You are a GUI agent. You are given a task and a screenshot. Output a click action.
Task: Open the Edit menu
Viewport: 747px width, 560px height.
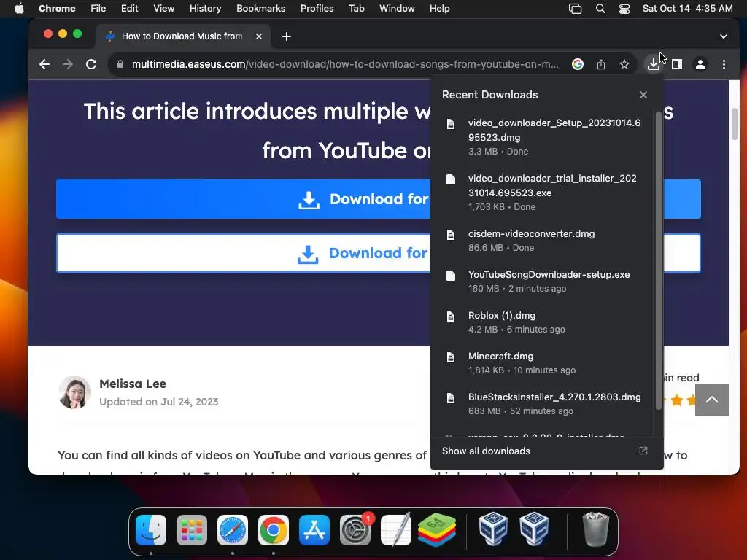pos(130,9)
